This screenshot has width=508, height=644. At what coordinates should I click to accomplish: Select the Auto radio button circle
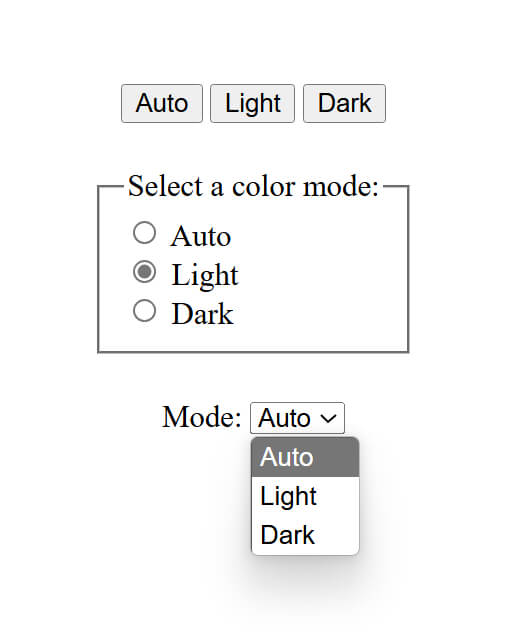click(x=145, y=233)
